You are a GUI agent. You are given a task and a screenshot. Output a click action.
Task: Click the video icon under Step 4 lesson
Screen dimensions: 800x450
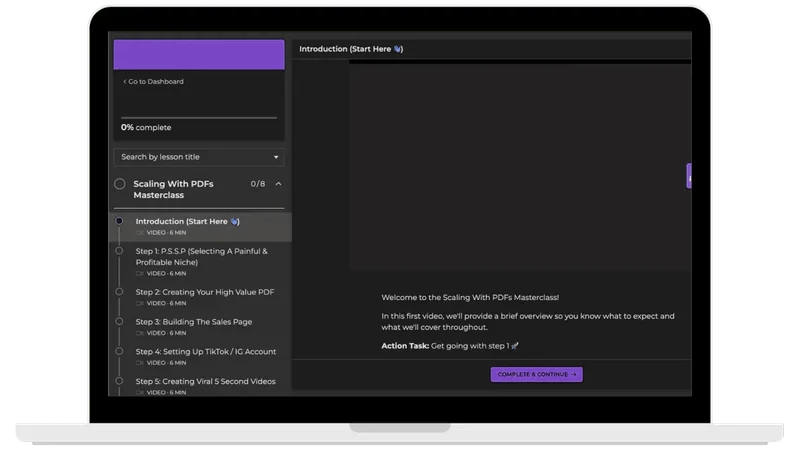pyautogui.click(x=139, y=363)
